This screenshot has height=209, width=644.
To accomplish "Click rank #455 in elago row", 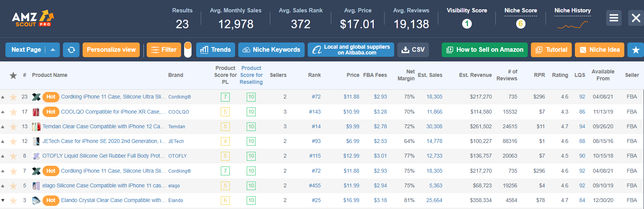I will click(315, 185).
